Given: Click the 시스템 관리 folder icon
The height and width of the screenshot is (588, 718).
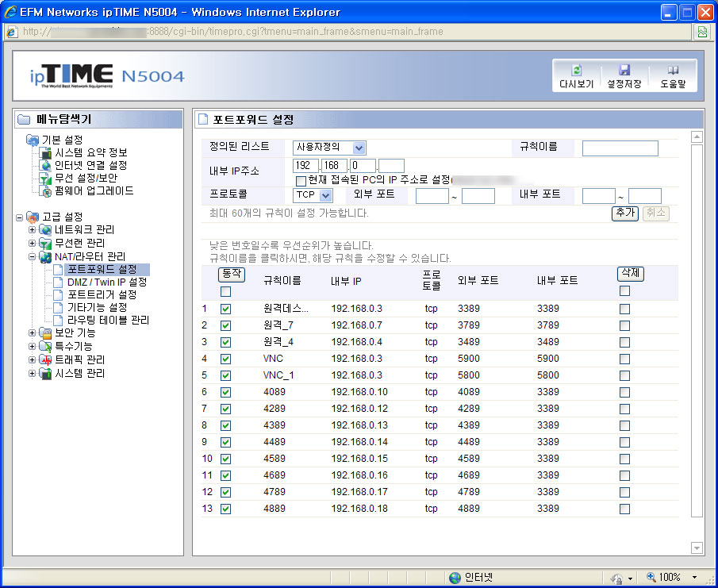Looking at the screenshot, I should coord(45,374).
